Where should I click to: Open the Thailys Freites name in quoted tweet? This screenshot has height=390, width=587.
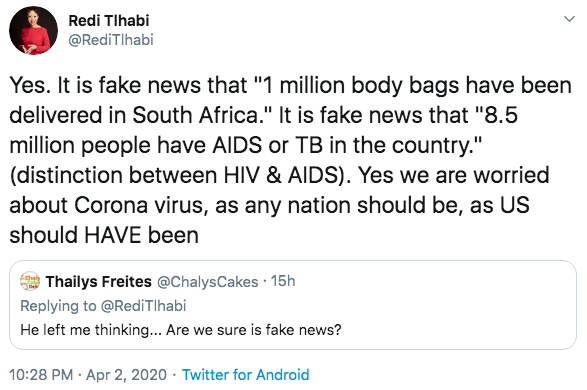pos(98,281)
